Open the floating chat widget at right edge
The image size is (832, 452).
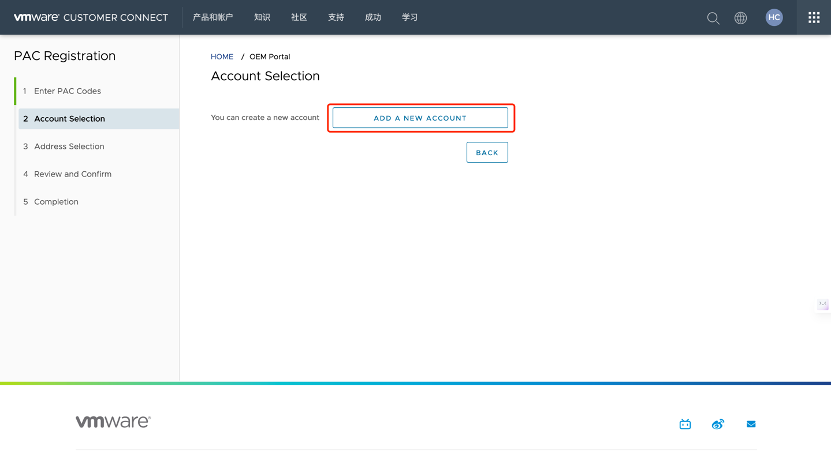[x=822, y=305]
